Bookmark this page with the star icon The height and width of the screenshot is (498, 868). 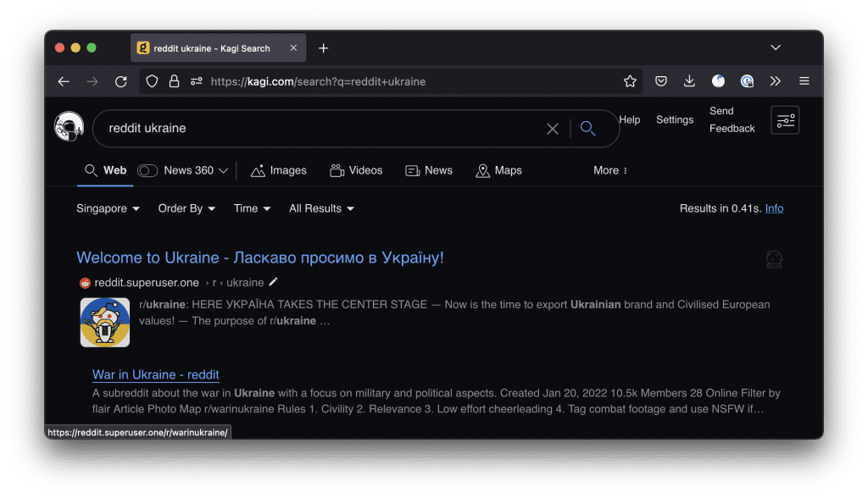coord(630,81)
